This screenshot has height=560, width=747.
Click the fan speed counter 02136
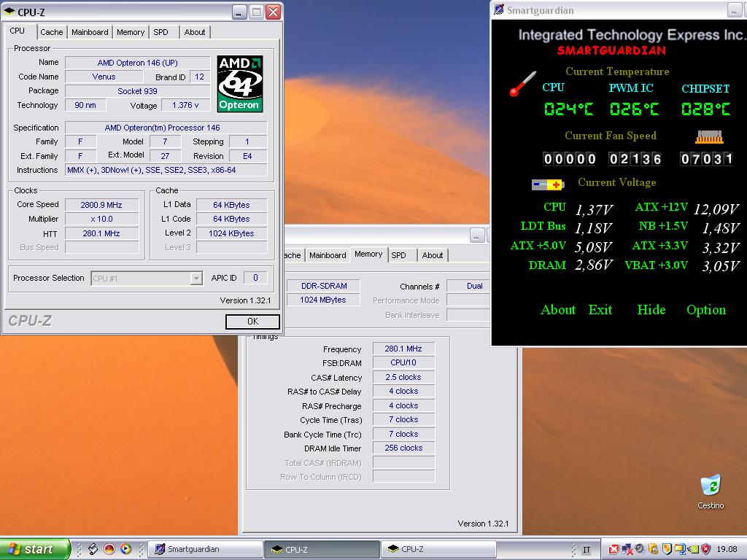tap(635, 159)
